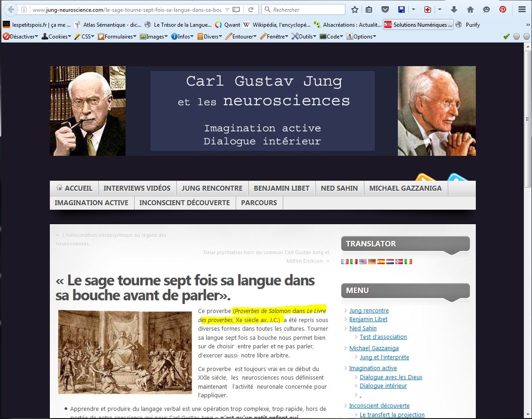Reload the page with refresh icon
Screen dimensions: 532x419
pos(251,10)
